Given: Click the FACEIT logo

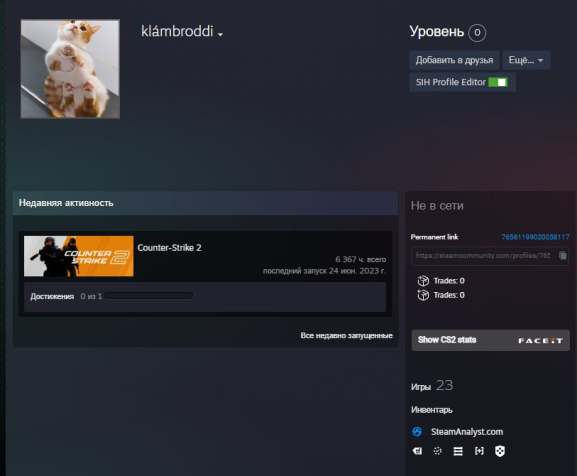Looking at the screenshot, I should [x=540, y=341].
